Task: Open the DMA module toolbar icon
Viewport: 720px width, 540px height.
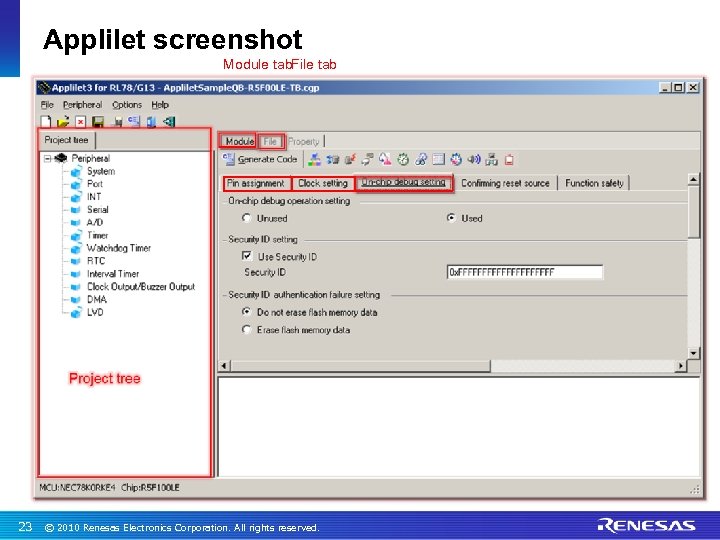Action: pos(491,159)
